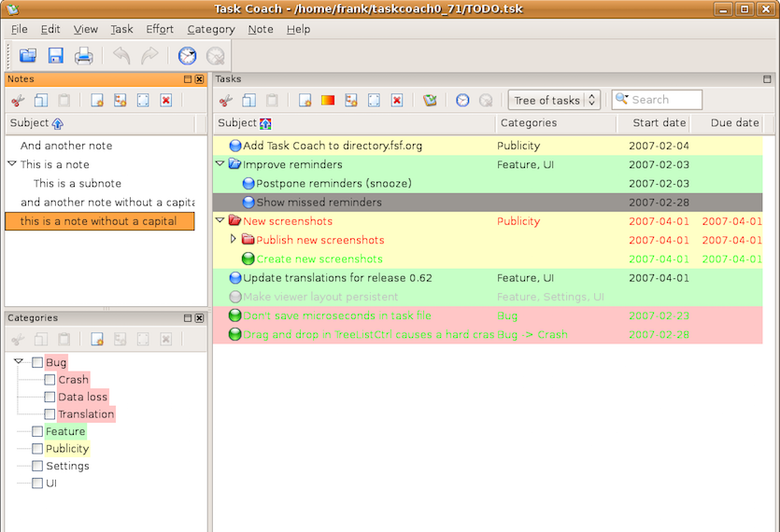
Task: Click the cut scissors icon in Tasks toolbar
Action: pos(227,101)
